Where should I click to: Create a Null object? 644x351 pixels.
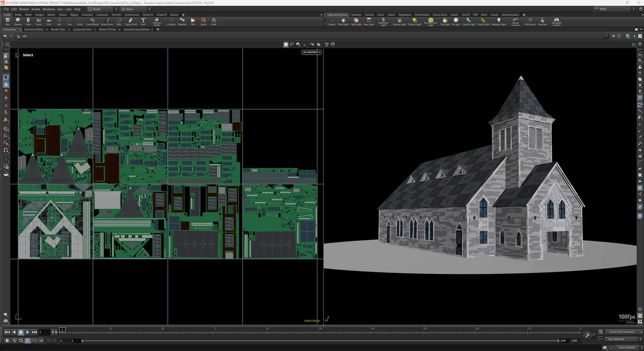click(x=59, y=21)
